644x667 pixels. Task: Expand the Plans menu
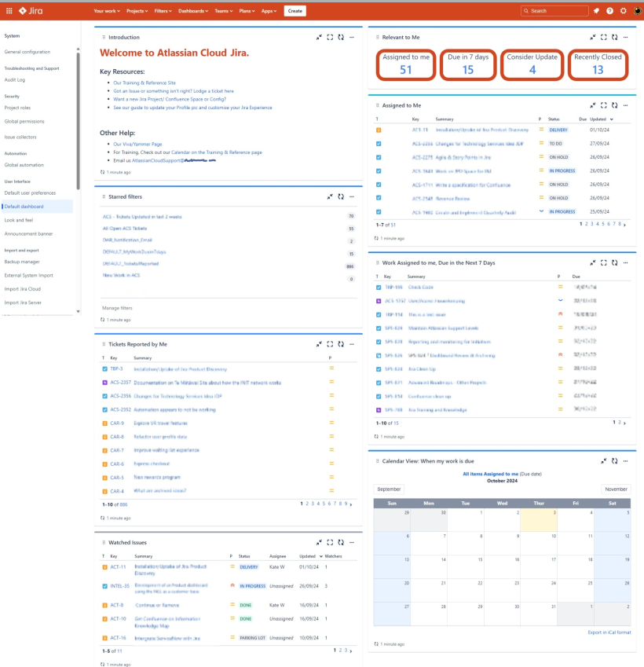[x=247, y=11]
